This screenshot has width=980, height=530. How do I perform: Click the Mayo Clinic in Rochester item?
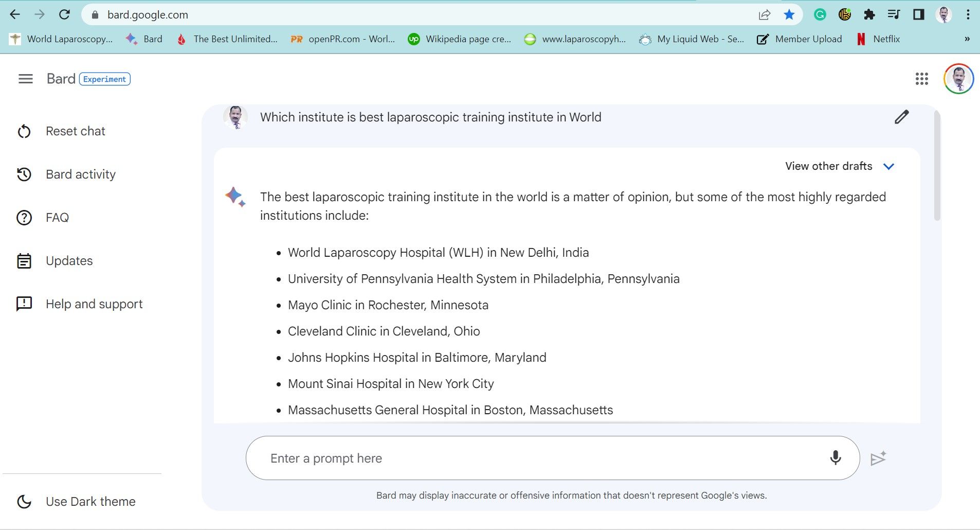pos(388,305)
